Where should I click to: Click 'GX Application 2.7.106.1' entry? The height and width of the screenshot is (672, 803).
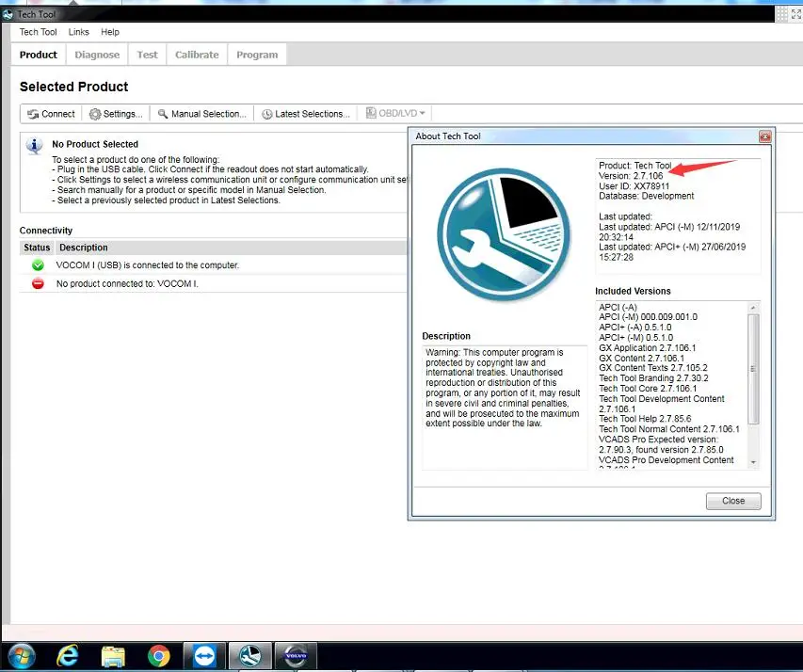648,348
